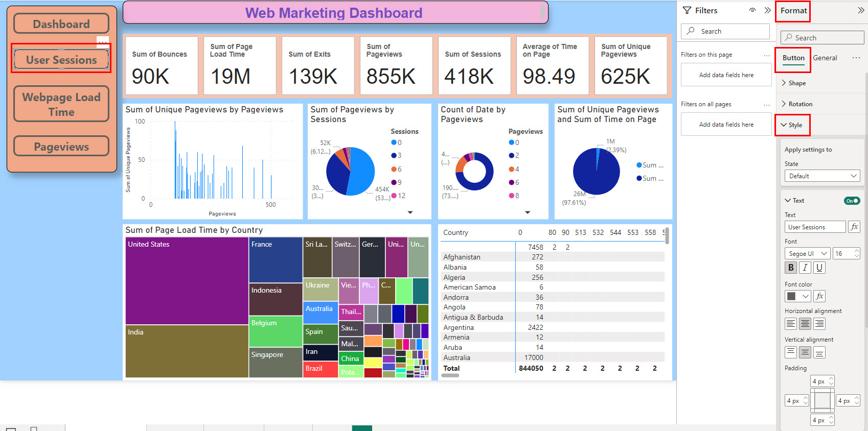The width and height of the screenshot is (868, 431).
Task: Click the country table horizontal scrollbar
Action: click(450, 375)
